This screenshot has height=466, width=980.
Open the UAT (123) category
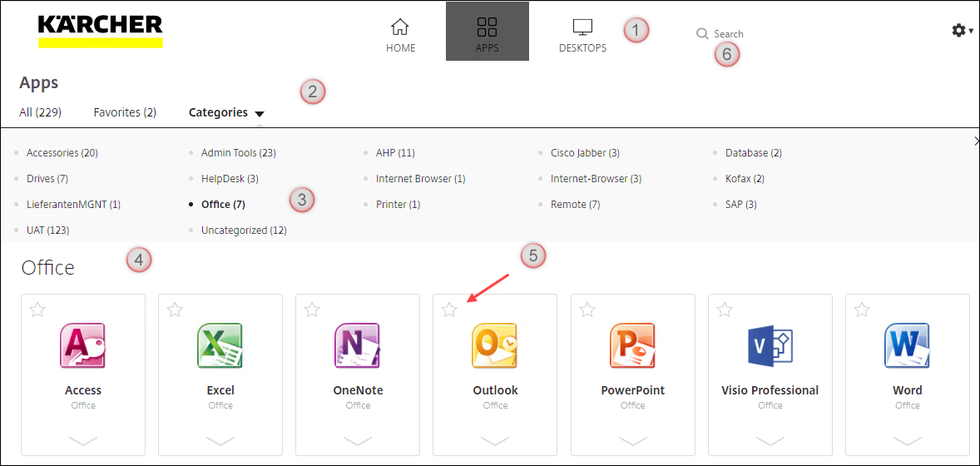(48, 230)
